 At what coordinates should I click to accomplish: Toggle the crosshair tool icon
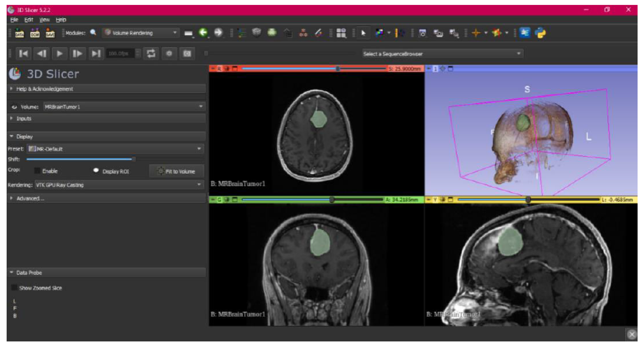476,33
